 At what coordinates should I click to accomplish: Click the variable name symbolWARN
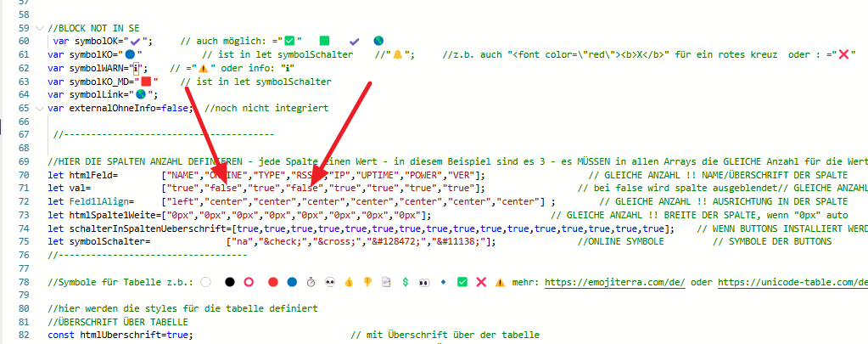[x=96, y=68]
